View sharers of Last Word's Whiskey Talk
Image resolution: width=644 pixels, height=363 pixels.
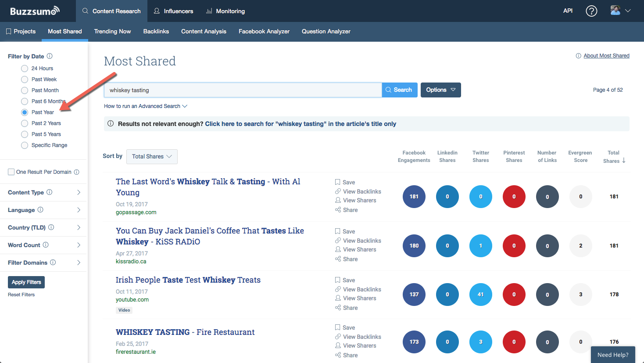tap(355, 200)
